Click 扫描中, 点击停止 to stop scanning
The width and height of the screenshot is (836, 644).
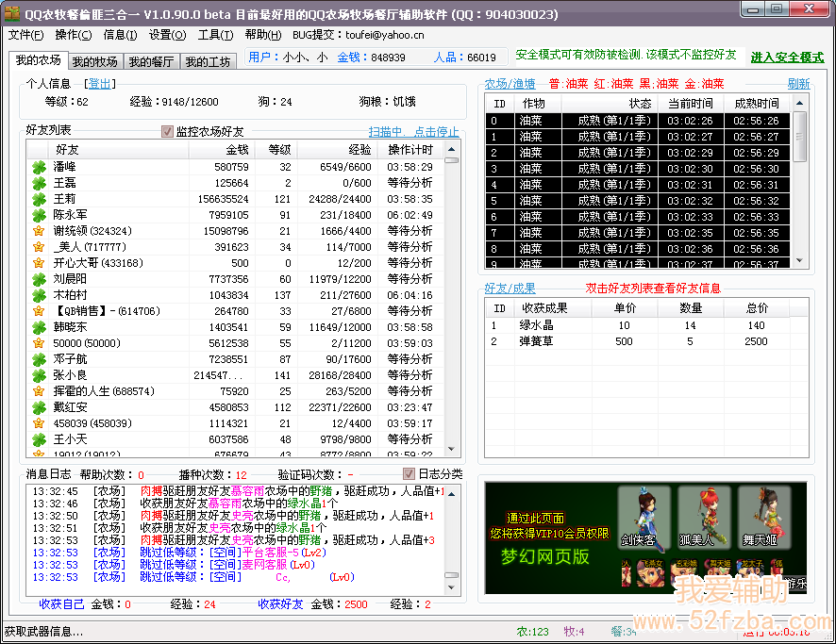click(413, 132)
